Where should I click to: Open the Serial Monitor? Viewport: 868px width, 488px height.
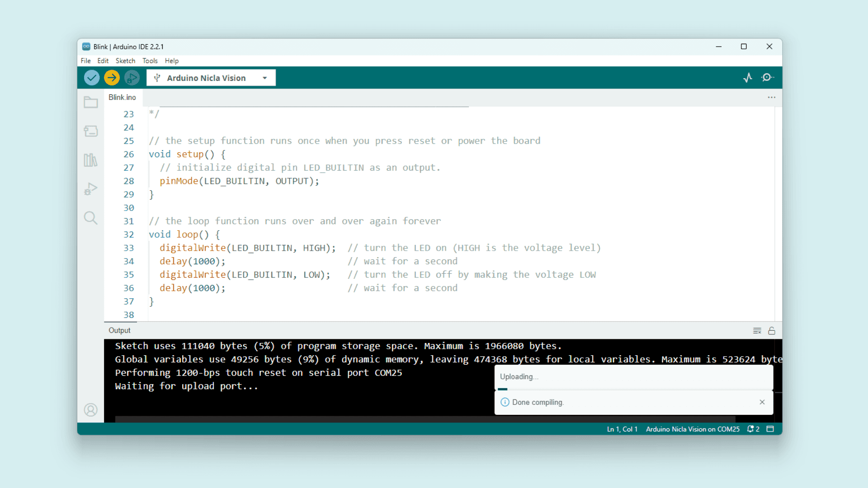point(767,78)
